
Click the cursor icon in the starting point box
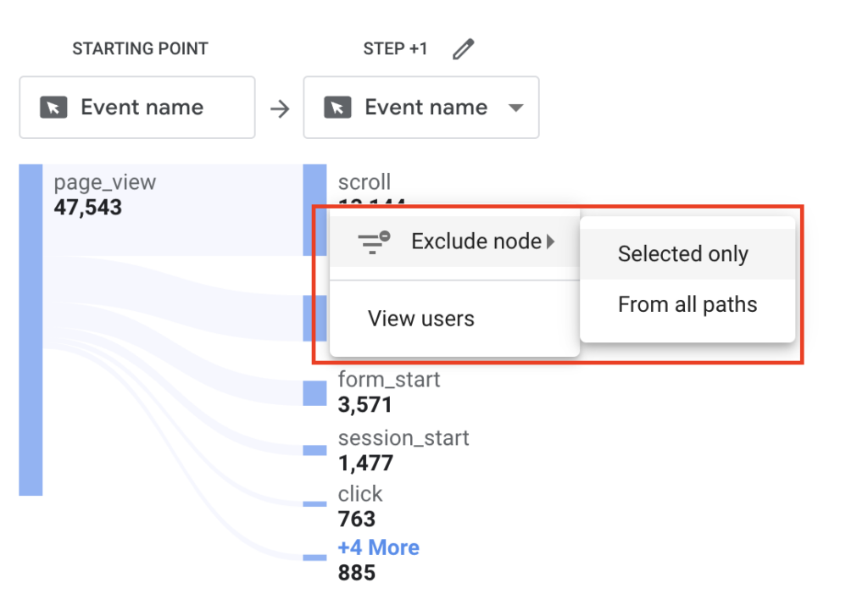tap(53, 108)
